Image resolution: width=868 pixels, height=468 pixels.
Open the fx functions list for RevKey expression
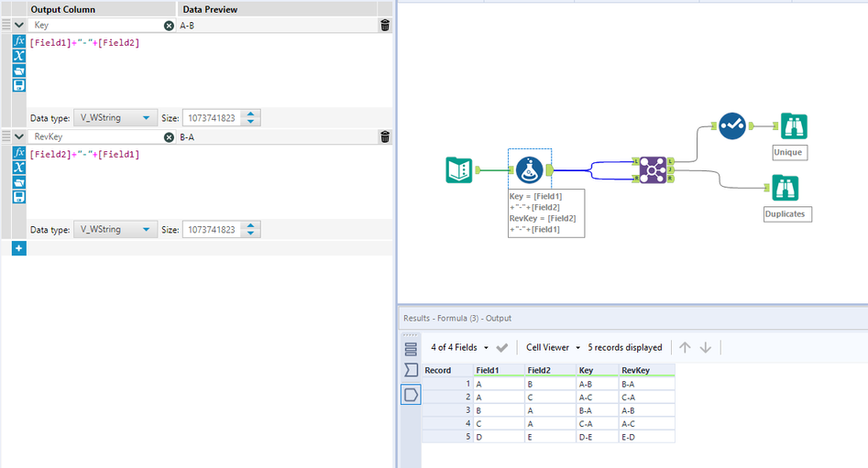[x=19, y=153]
